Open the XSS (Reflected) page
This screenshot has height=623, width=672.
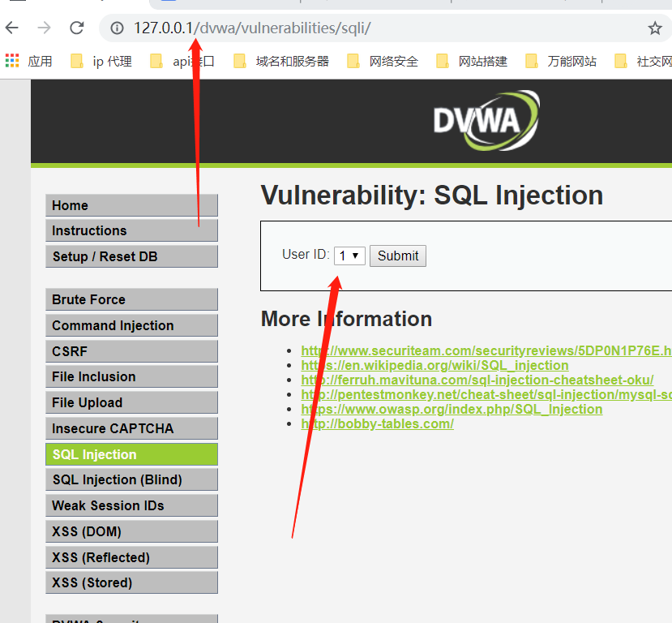[x=131, y=557]
